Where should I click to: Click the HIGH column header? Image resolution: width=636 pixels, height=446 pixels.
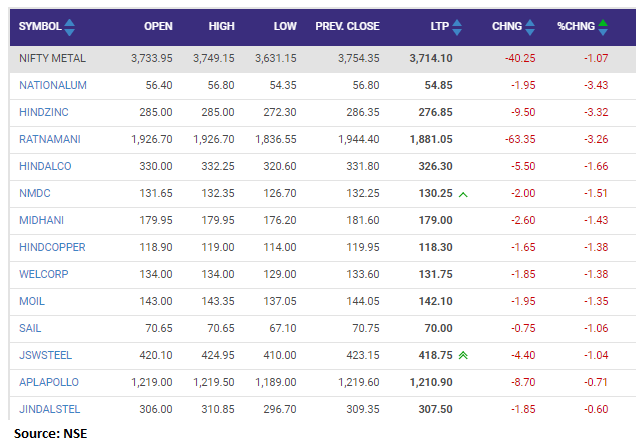coord(221,26)
